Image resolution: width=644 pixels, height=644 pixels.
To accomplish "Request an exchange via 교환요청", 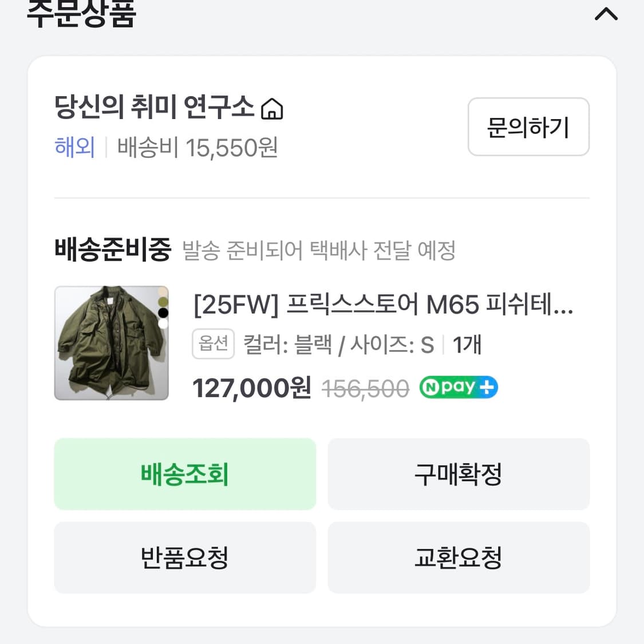I will tap(458, 558).
